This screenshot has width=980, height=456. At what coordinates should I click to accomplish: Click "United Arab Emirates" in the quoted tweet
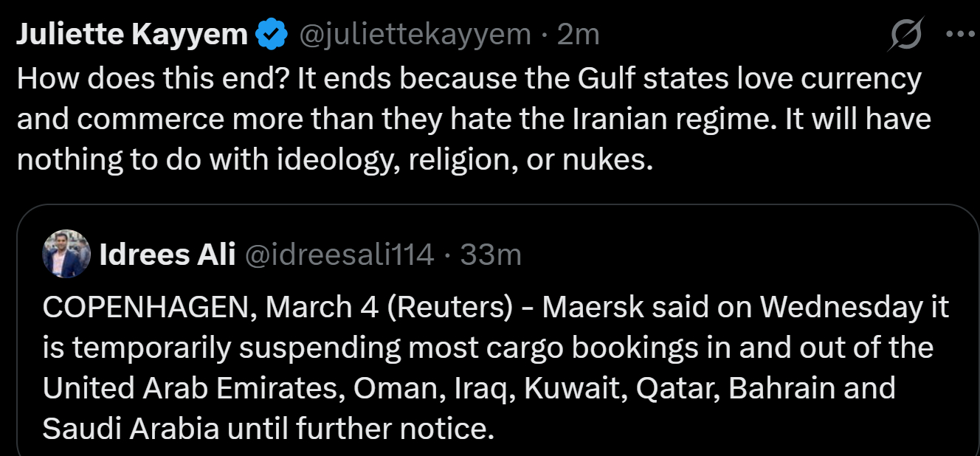click(x=194, y=388)
